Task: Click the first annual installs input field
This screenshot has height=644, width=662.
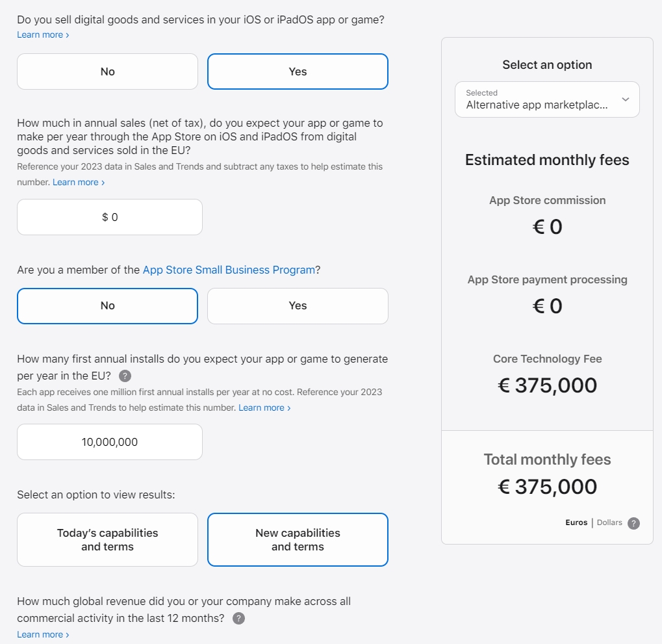Action: pyautogui.click(x=110, y=442)
